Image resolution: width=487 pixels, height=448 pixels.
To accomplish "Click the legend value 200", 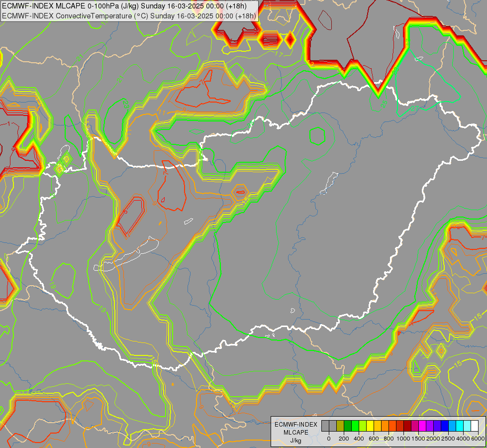I will (344, 439).
